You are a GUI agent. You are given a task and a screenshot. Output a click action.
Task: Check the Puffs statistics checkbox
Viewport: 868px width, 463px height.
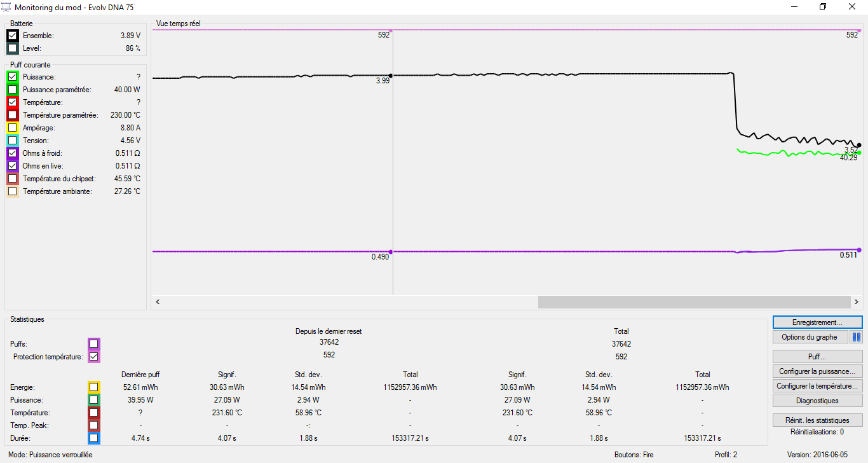(x=94, y=344)
